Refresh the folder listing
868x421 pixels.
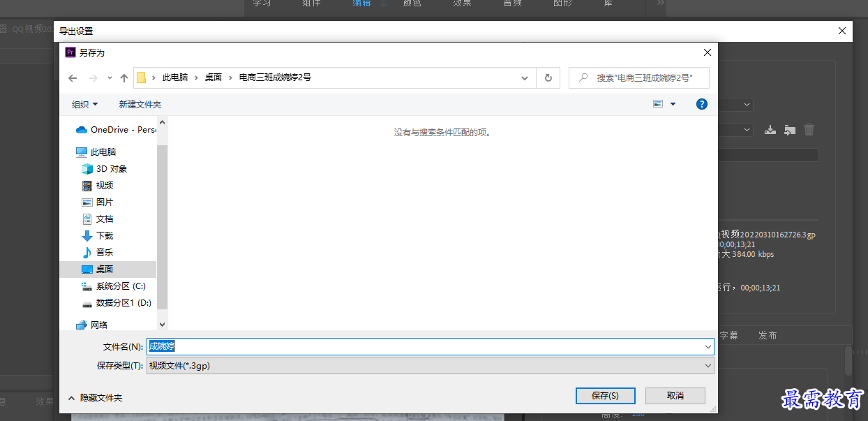click(x=548, y=77)
